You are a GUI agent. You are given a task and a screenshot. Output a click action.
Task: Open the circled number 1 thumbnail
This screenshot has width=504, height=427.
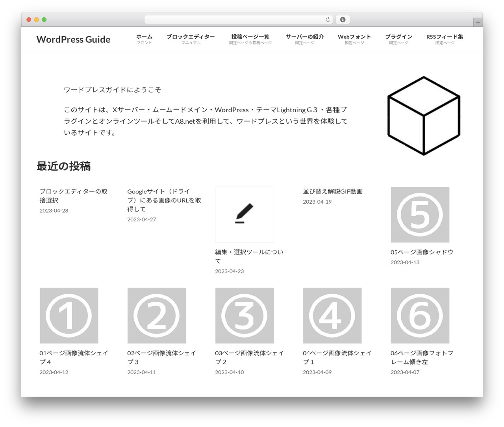coord(69,316)
